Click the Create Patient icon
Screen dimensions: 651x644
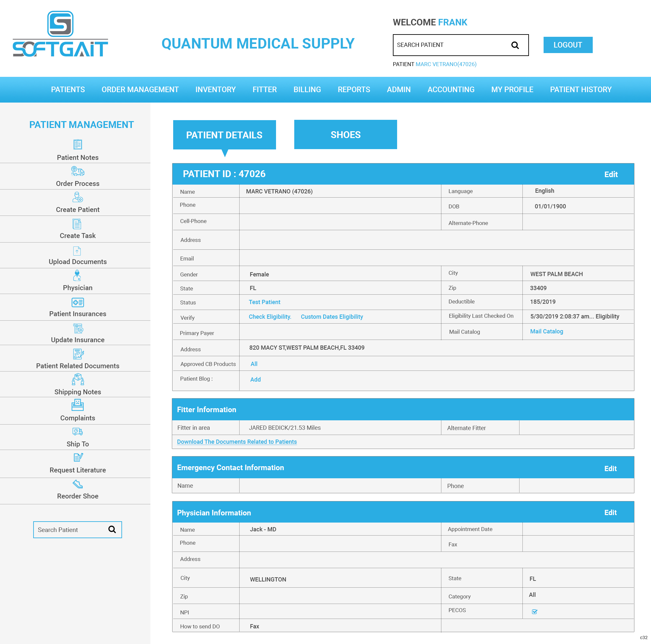[x=77, y=197]
